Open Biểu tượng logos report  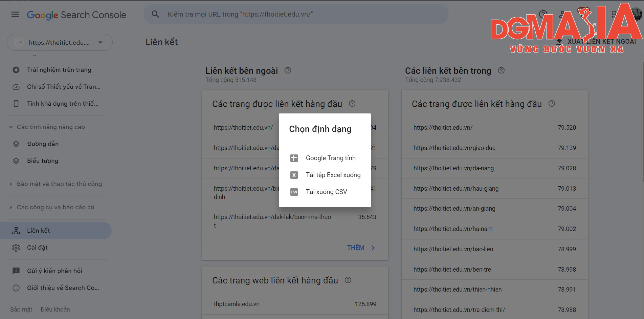coord(43,161)
